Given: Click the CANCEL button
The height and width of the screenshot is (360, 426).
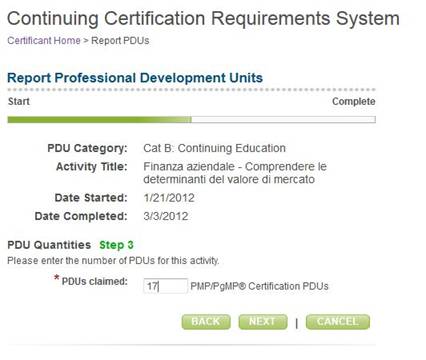Looking at the screenshot, I should coord(338,322).
